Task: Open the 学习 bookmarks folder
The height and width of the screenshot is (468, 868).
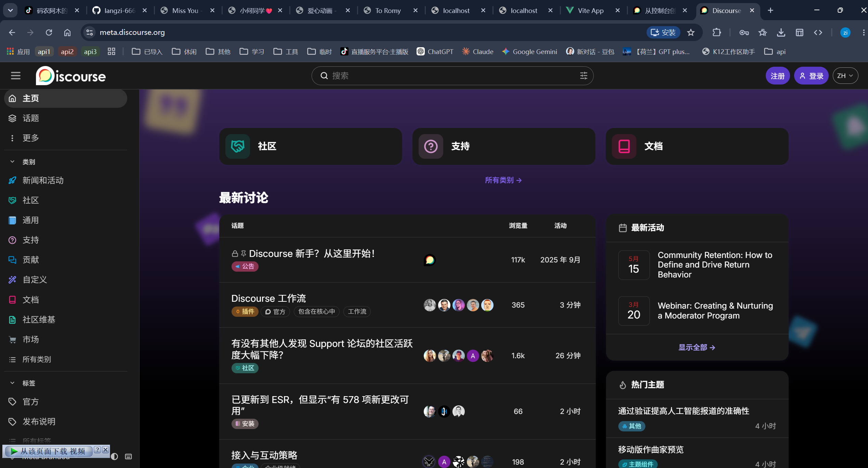Action: pos(252,52)
